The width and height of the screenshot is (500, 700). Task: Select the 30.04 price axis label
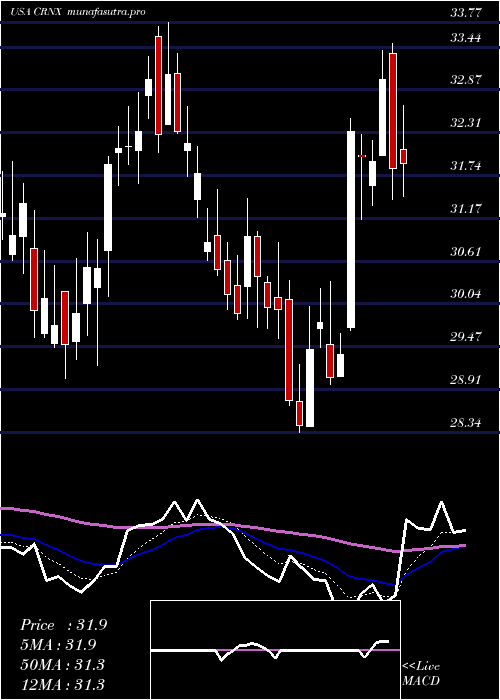[466, 294]
